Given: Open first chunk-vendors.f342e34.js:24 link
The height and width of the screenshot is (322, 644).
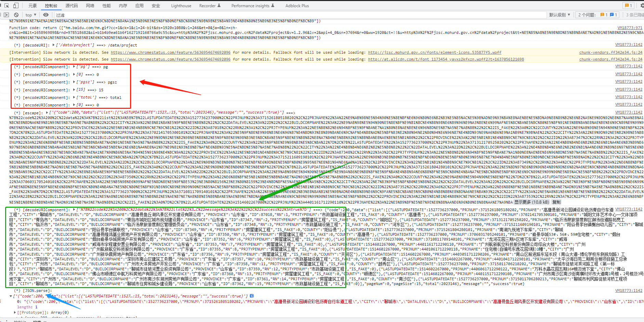Looking at the screenshot, I should [x=611, y=52].
